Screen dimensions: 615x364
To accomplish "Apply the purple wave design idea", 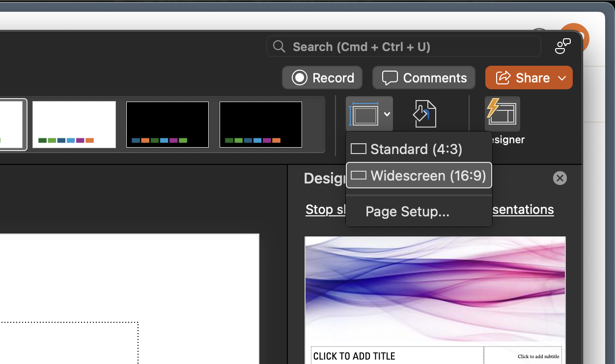I will point(435,289).
